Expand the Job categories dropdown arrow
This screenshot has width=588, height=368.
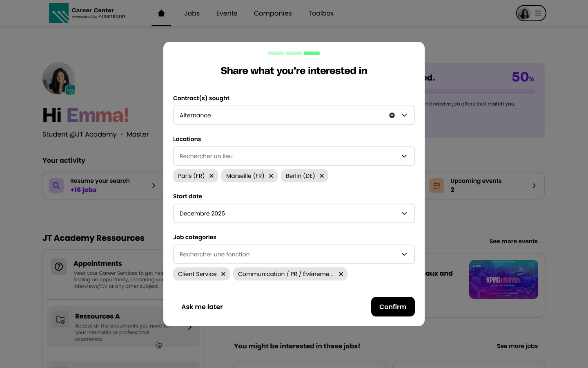point(404,254)
